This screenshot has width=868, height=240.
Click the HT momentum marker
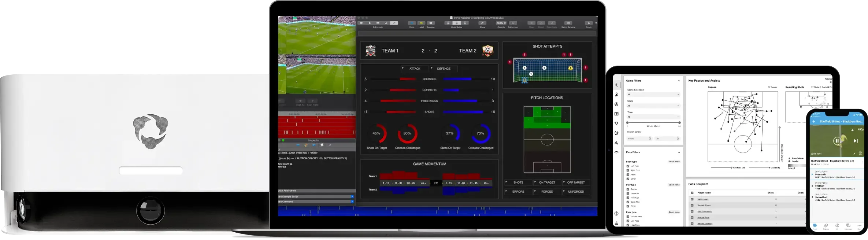436,183
